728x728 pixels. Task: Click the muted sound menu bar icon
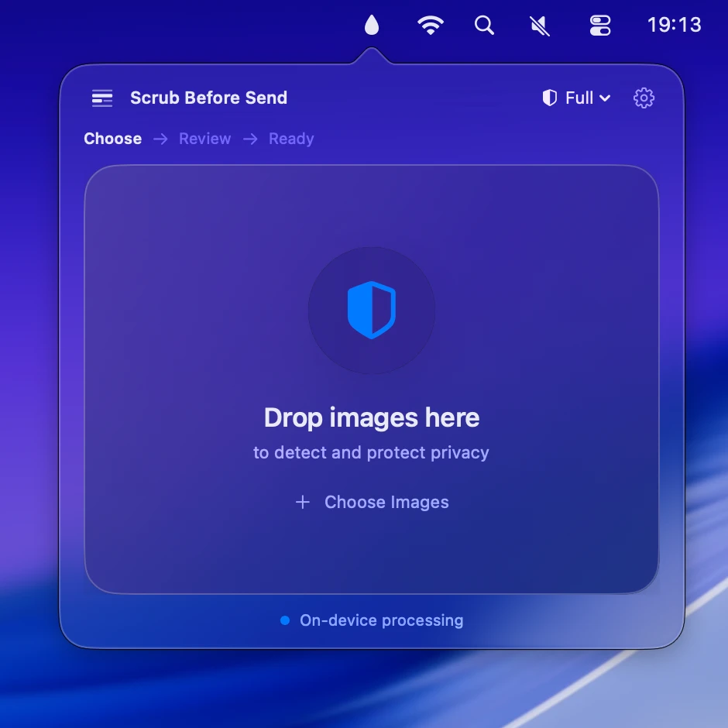[x=540, y=25]
